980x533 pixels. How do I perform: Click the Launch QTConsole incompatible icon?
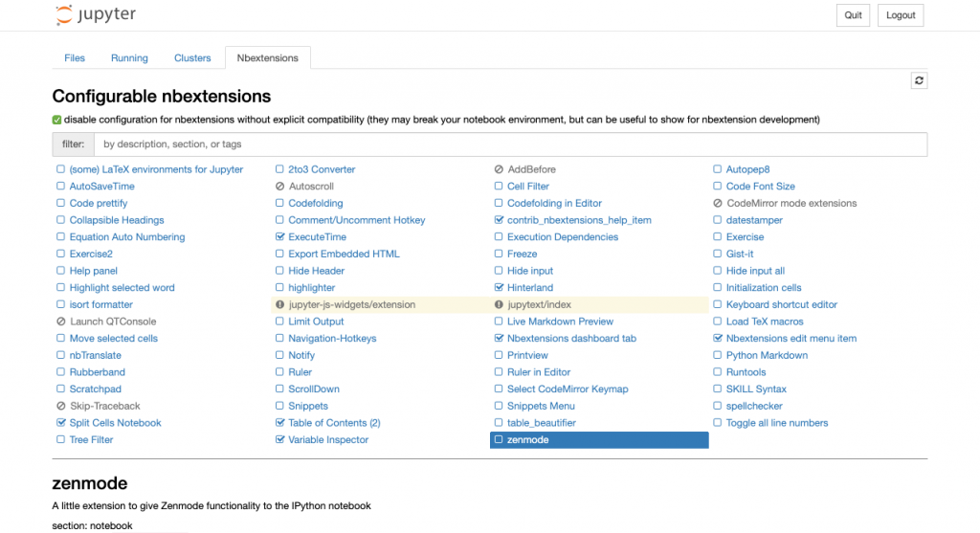(x=61, y=322)
